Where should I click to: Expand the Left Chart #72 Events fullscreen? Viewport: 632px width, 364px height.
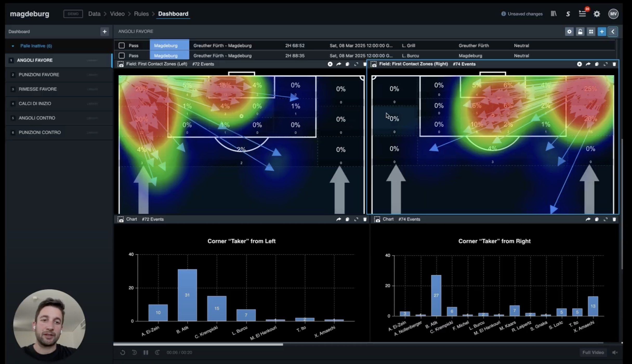pyautogui.click(x=356, y=219)
